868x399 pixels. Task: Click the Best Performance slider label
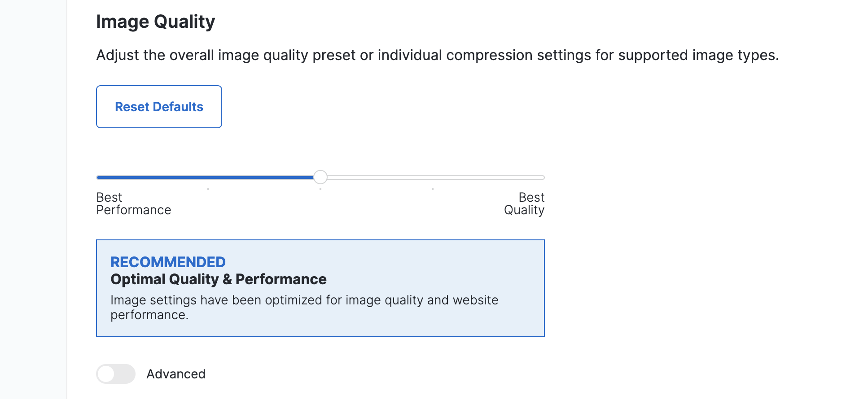tap(133, 204)
